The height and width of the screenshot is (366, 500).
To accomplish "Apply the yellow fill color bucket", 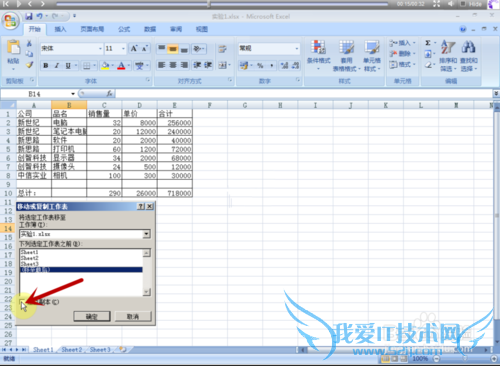I will click(x=105, y=66).
